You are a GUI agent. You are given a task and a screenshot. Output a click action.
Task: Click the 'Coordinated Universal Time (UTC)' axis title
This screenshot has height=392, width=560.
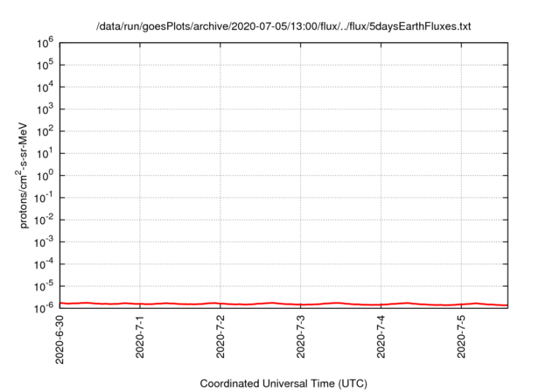283,383
